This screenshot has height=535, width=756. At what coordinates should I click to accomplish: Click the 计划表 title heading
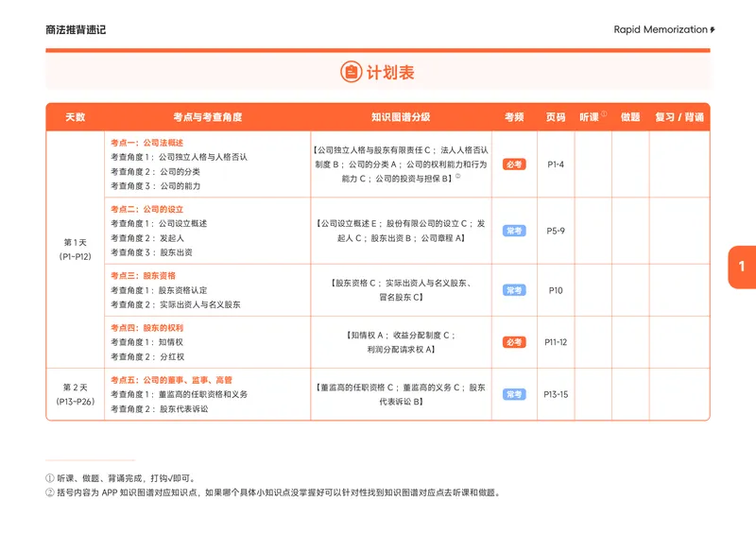click(x=390, y=73)
